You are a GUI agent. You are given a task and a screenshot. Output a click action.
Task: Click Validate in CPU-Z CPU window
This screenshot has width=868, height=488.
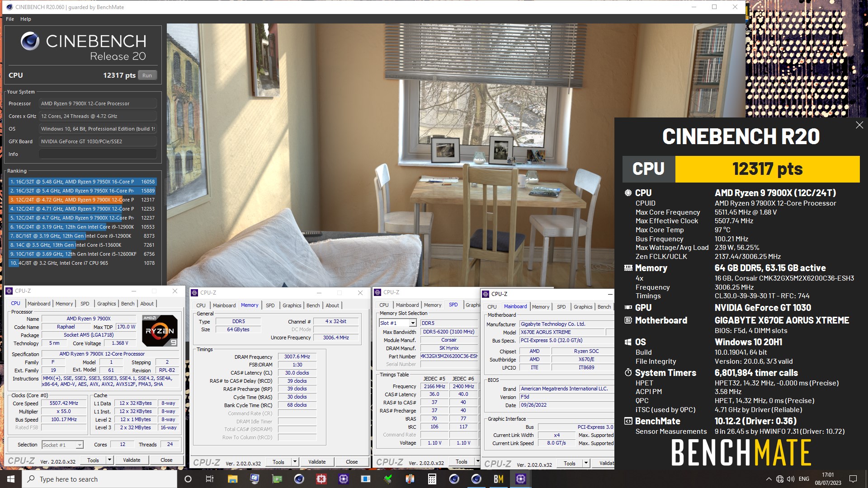pos(132,460)
